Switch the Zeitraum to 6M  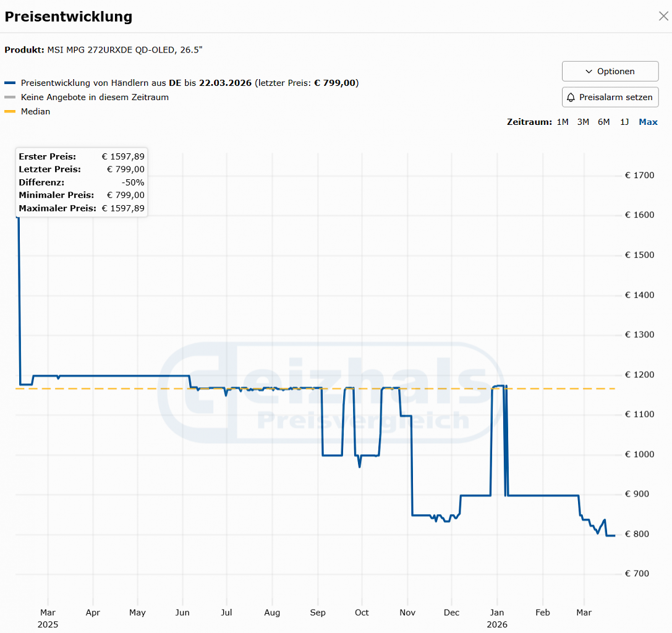pyautogui.click(x=604, y=122)
